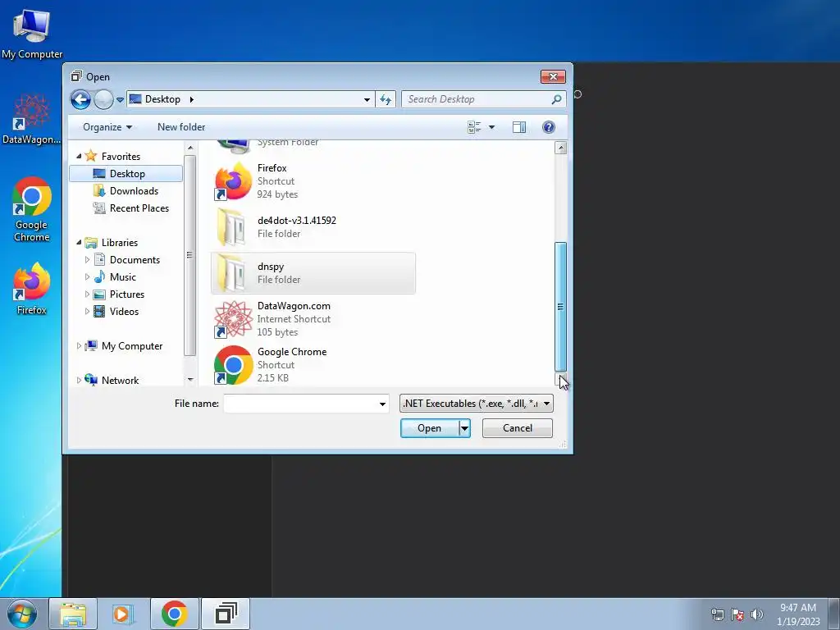Click the Open button
Screen dimensions: 840x630
(430, 428)
